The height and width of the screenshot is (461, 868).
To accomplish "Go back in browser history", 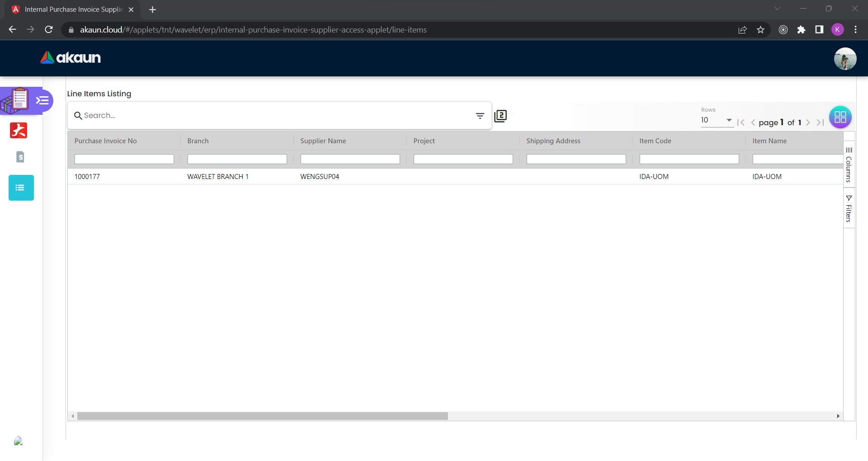I will (12, 30).
